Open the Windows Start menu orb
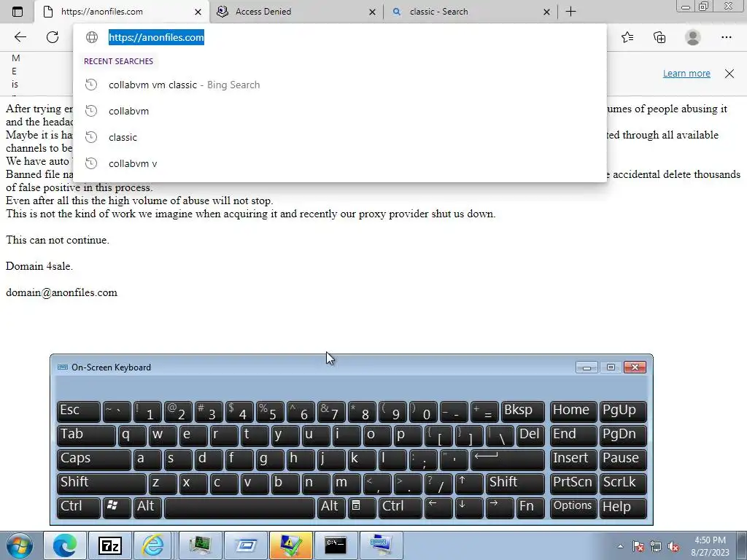 point(19,545)
